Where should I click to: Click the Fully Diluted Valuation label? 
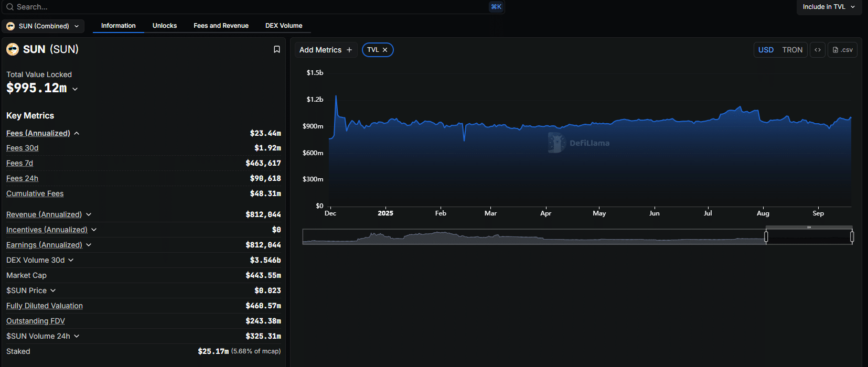point(45,306)
